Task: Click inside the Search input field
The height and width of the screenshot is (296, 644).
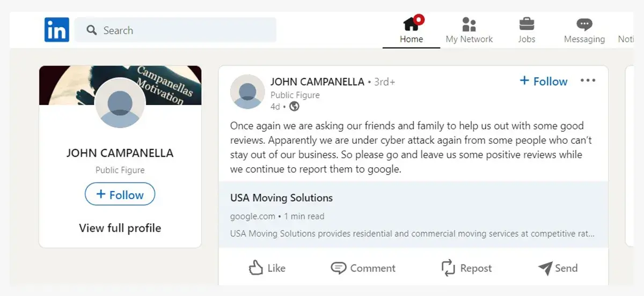Action: click(175, 30)
